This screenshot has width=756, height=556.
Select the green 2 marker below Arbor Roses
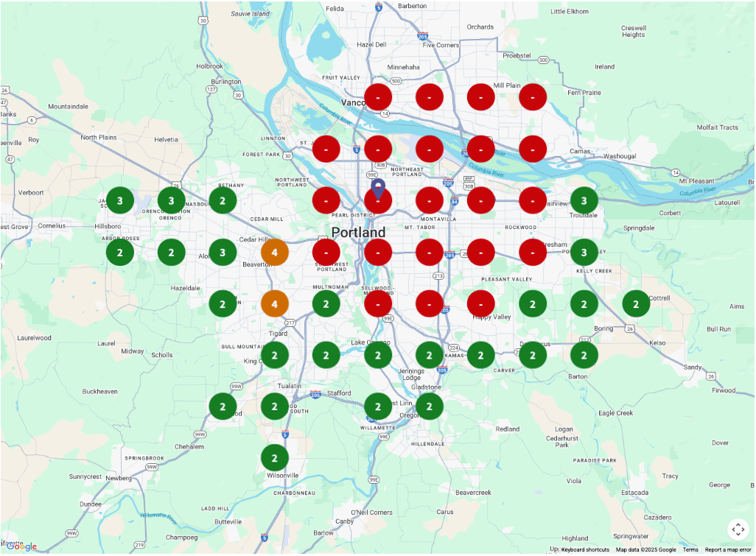tap(119, 253)
